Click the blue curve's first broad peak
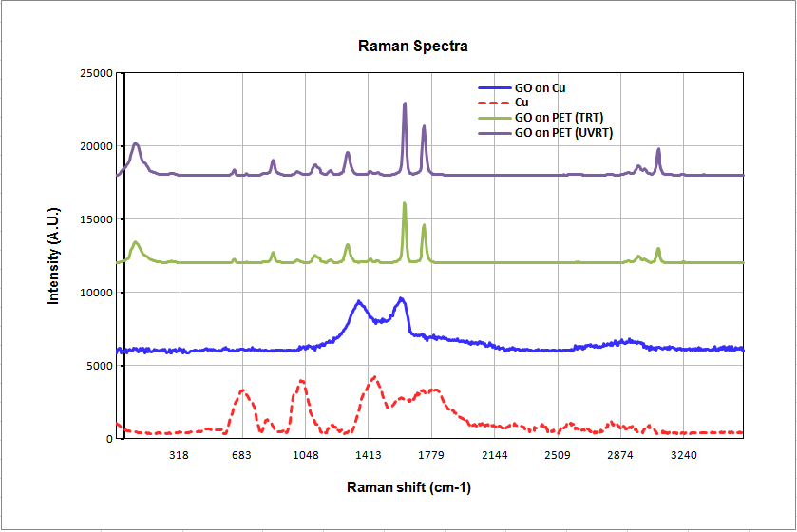 tap(358, 302)
